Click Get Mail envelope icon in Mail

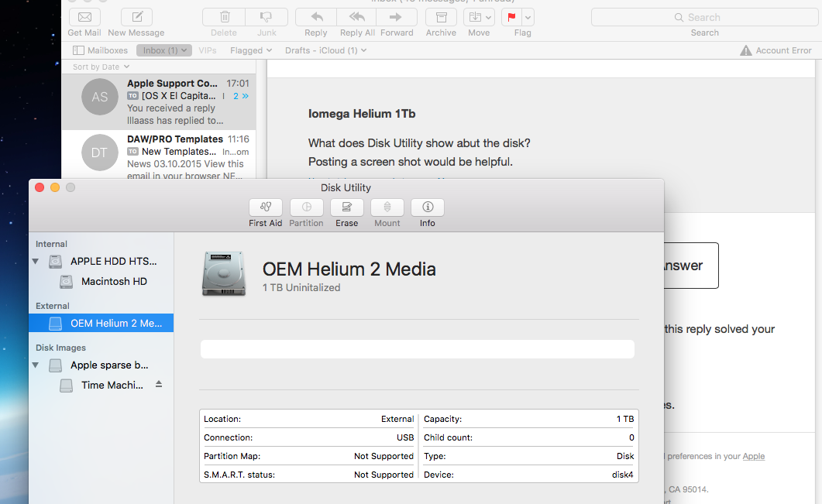click(x=84, y=17)
